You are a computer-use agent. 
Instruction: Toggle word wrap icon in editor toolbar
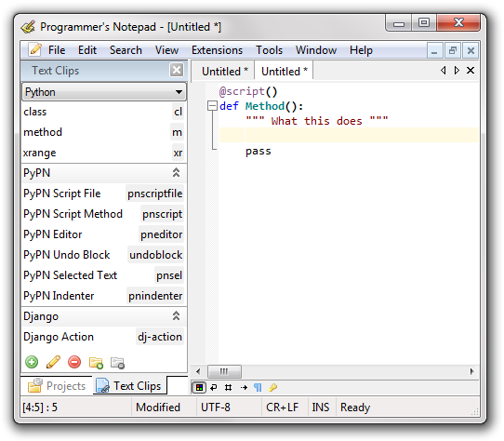[x=214, y=388]
